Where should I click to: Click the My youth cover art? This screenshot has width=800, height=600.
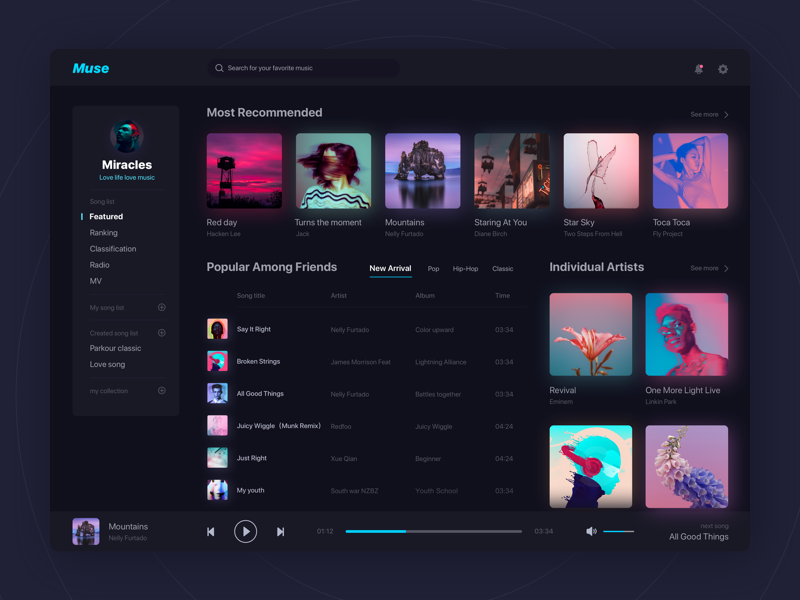click(x=217, y=490)
